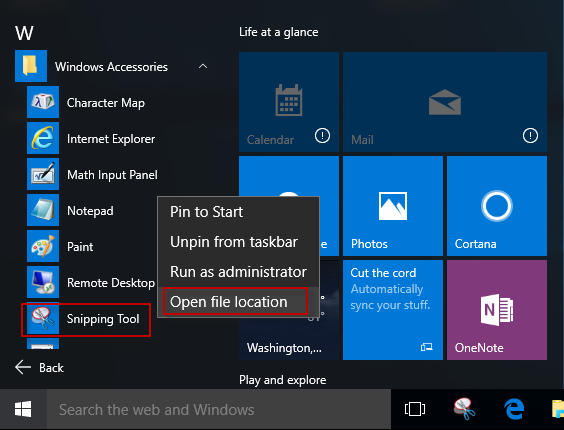Select Unpin from taskbar
This screenshot has width=564, height=430.
tap(238, 242)
